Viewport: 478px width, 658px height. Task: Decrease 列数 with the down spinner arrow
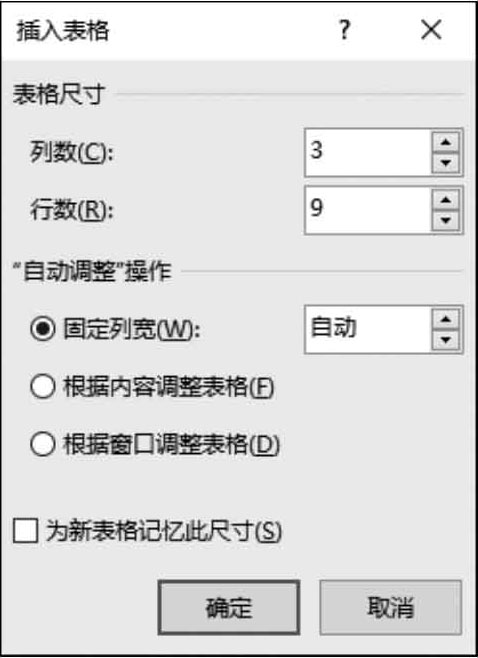point(446,163)
